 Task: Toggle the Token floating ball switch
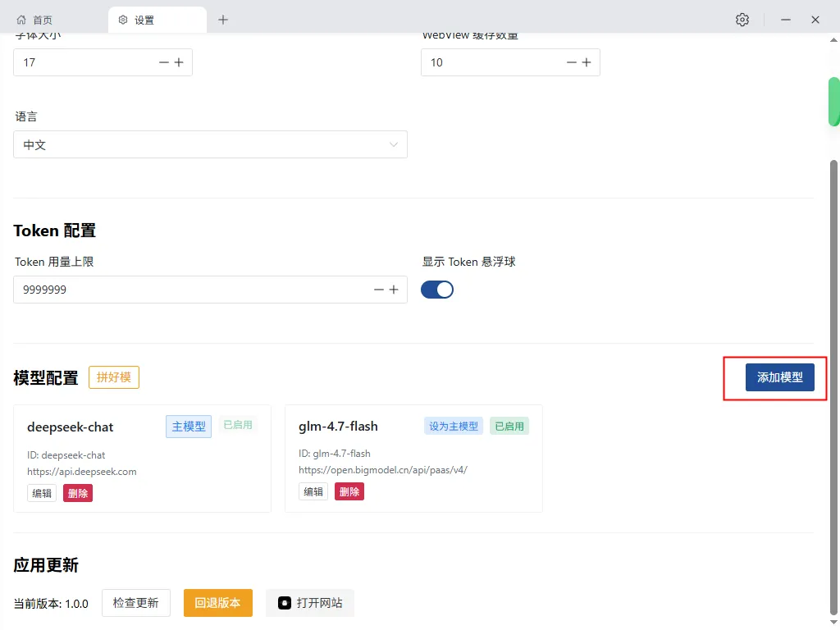pos(437,290)
